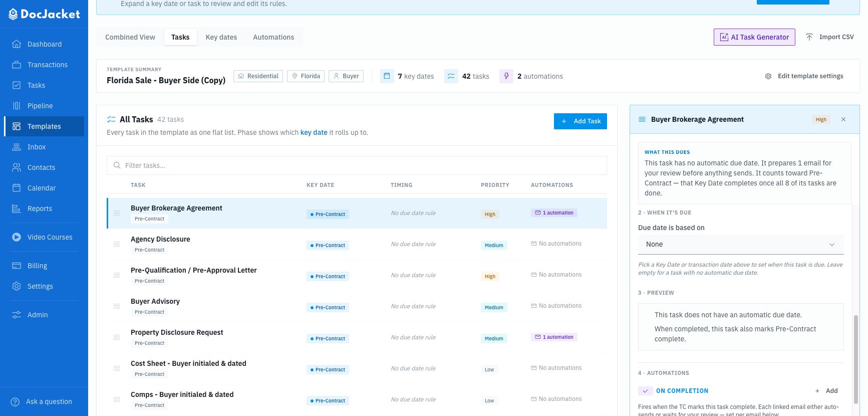Grab the drag handle for Agency Disclosure row
The height and width of the screenshot is (416, 868).
[x=117, y=244]
